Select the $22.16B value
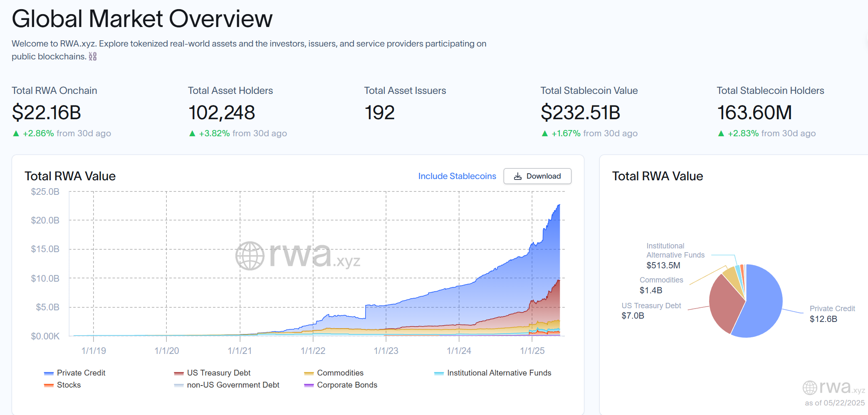Screen dimensions: 868x415 point(47,113)
